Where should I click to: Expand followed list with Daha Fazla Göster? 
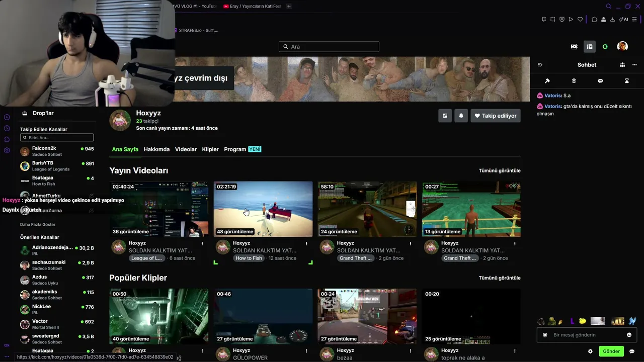pos(38,224)
